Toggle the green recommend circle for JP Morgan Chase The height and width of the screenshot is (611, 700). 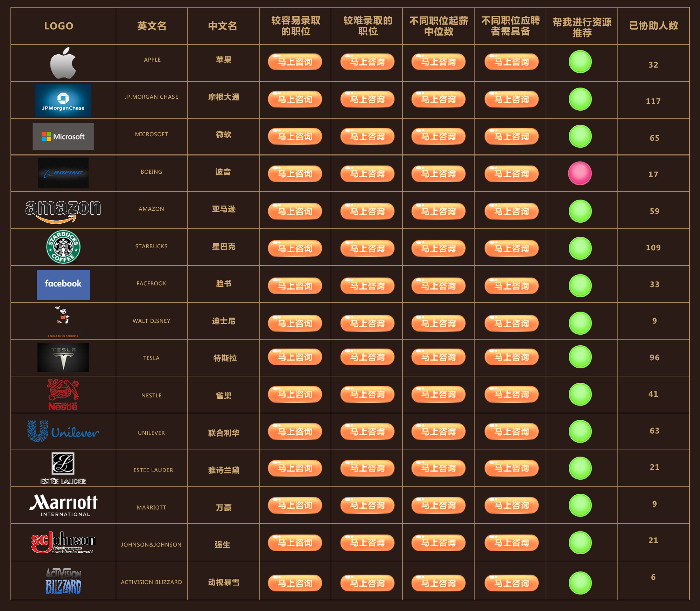pos(580,99)
